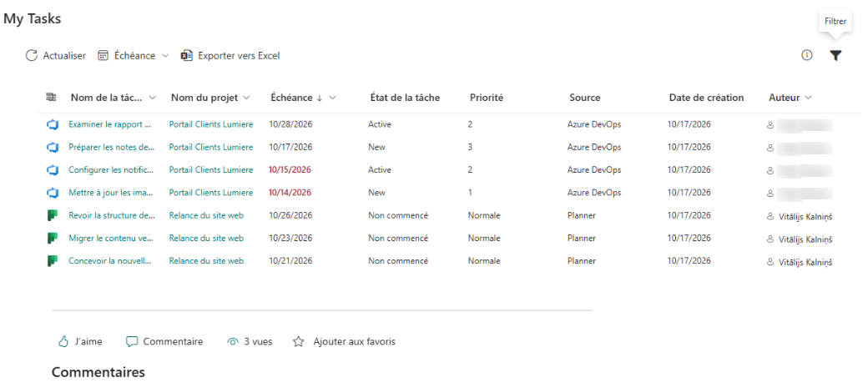The height and width of the screenshot is (388, 868).
Task: Click Azure DevOps icon for Configurer les notific
Action: (x=53, y=170)
